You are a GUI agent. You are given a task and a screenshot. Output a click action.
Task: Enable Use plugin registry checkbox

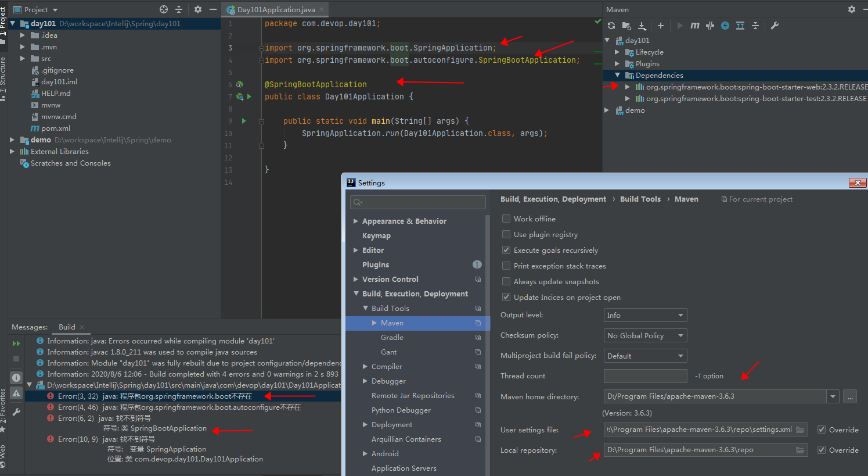[x=506, y=234]
